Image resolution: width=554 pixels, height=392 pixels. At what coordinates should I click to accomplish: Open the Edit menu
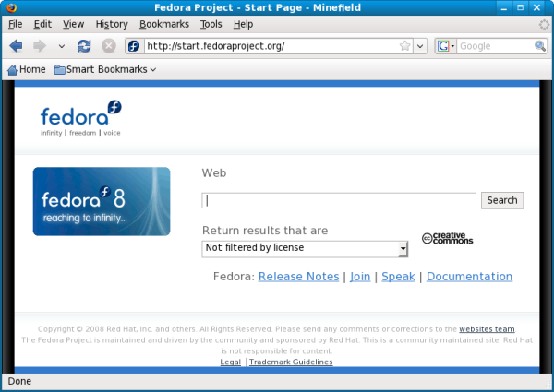click(42, 24)
